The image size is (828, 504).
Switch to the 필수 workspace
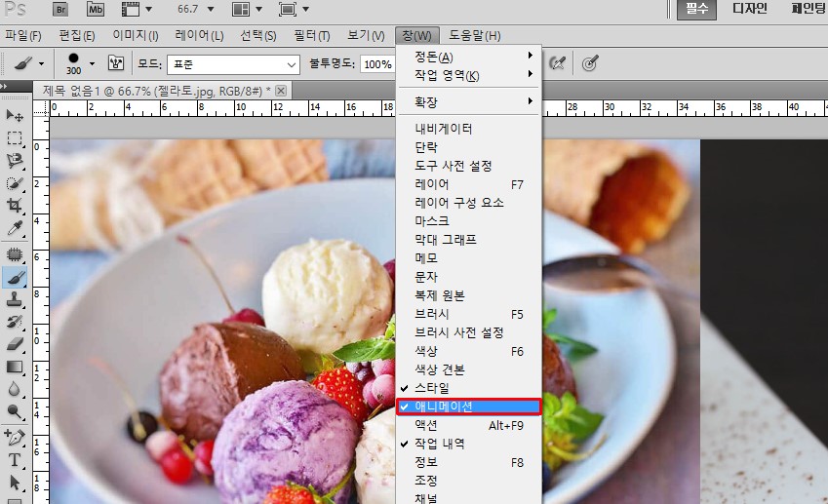pyautogui.click(x=696, y=9)
